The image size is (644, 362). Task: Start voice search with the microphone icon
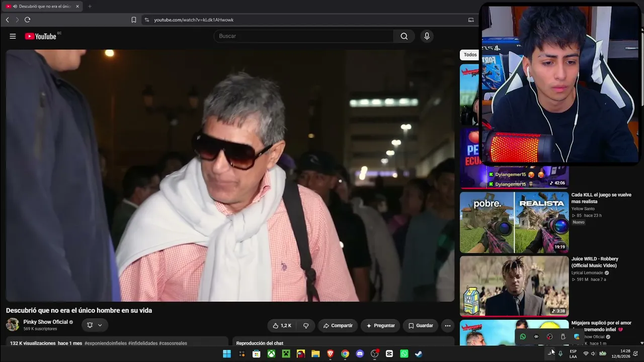click(427, 36)
